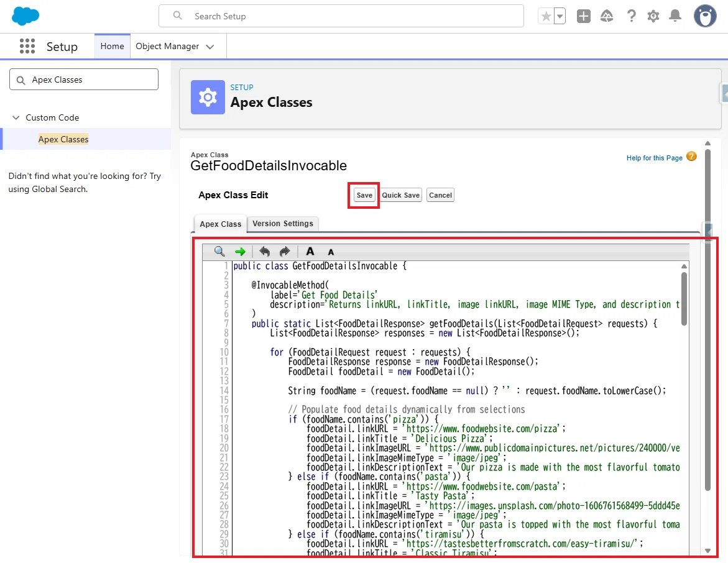Click the Quick Save button

pos(400,195)
